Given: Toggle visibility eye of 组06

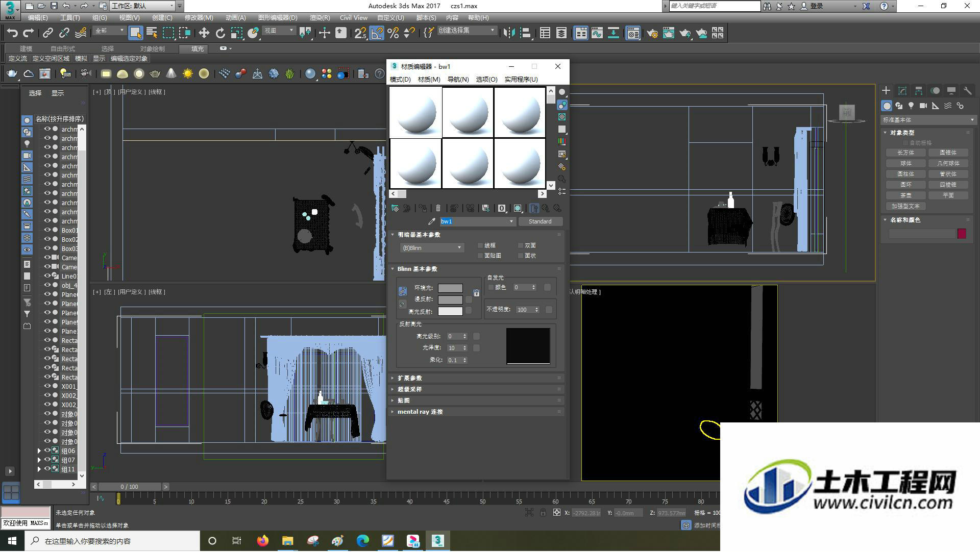Looking at the screenshot, I should 47,450.
